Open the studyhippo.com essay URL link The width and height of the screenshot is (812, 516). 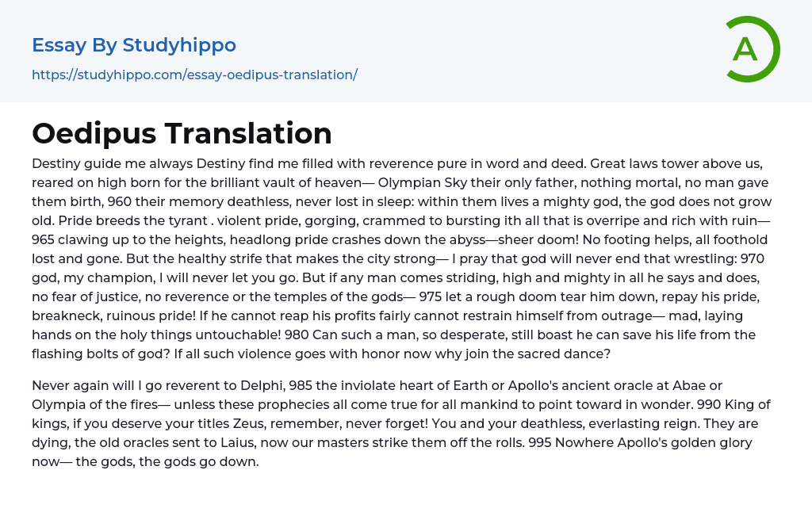194,75
